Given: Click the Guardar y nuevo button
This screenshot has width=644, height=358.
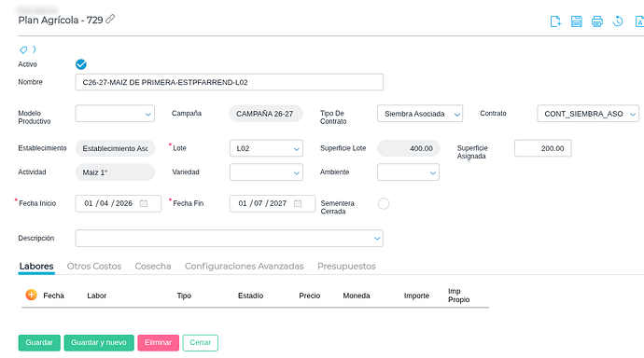Looking at the screenshot, I should pyautogui.click(x=99, y=342).
